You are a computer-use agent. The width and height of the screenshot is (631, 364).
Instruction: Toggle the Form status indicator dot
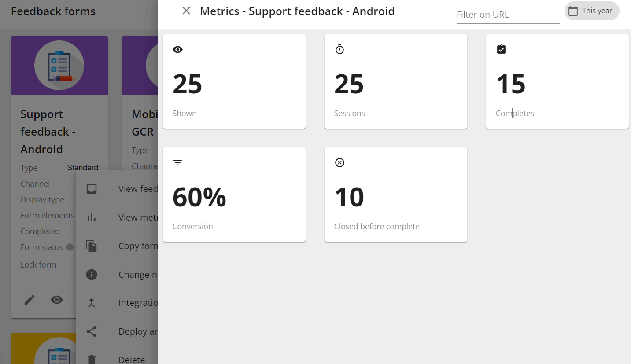click(x=70, y=247)
